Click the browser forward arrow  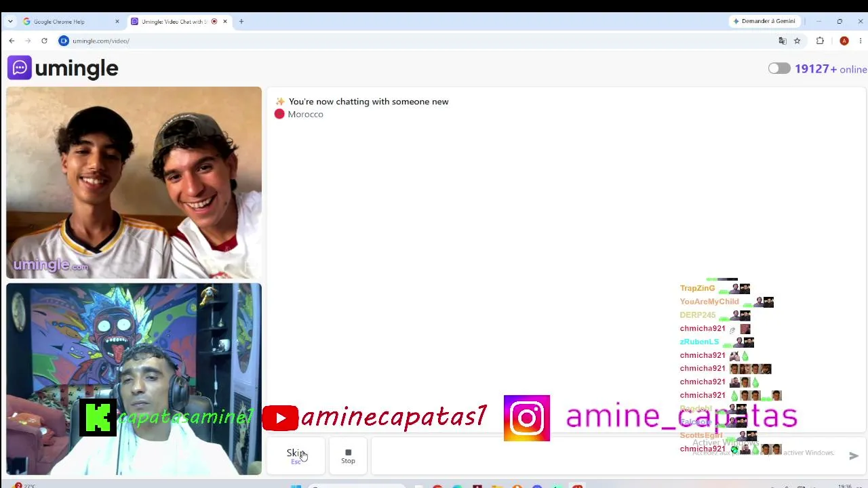pos(28,41)
